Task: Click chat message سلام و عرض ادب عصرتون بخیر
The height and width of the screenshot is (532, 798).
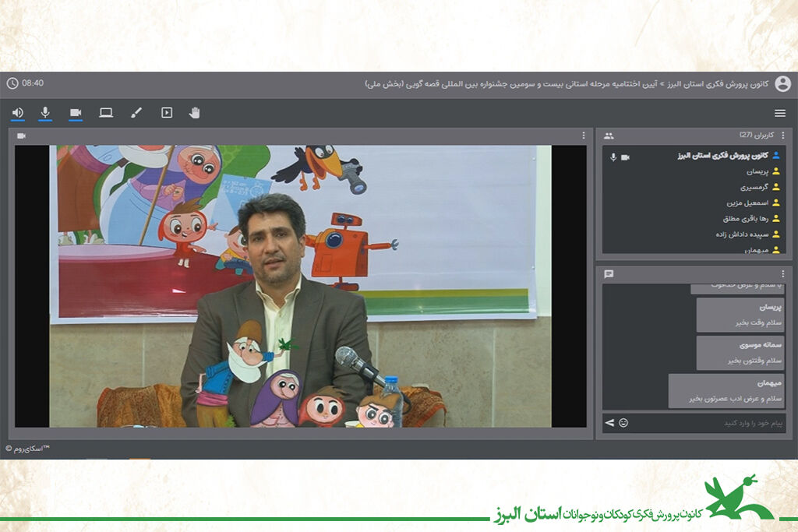Action: 726,390
